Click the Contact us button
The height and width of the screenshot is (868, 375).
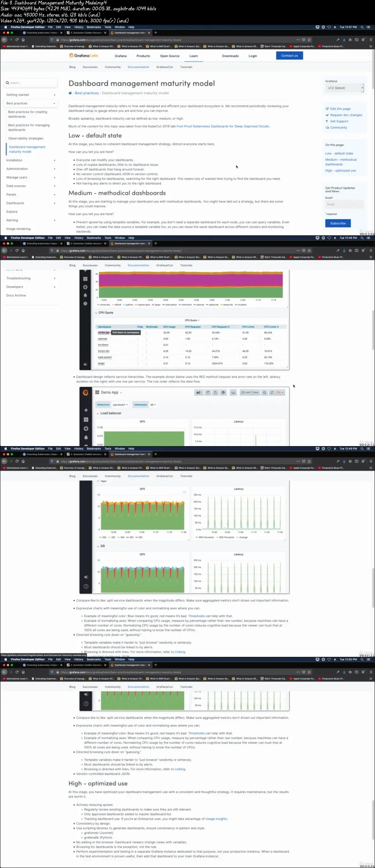click(x=289, y=56)
